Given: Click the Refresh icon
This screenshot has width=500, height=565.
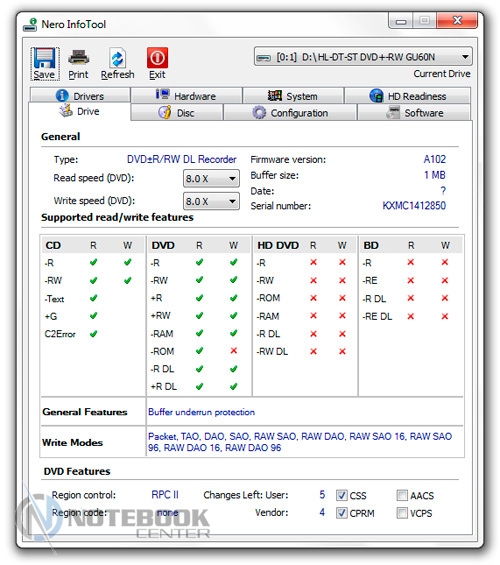Looking at the screenshot, I should click(117, 58).
